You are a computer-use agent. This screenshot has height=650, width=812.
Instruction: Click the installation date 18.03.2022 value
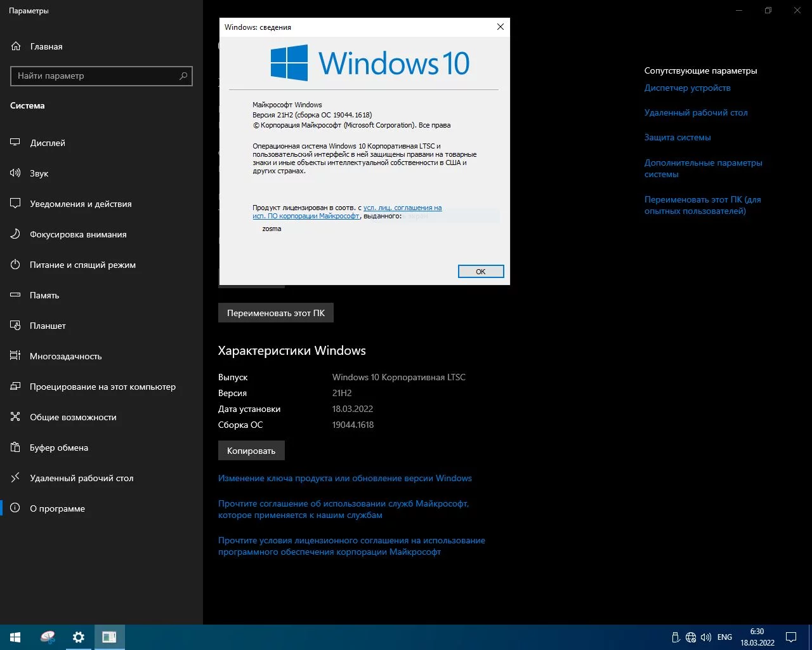(353, 409)
